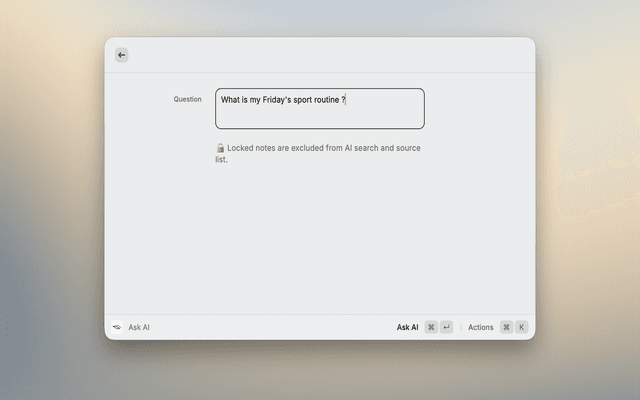Click the Command key icon beside Actions

[x=506, y=327]
